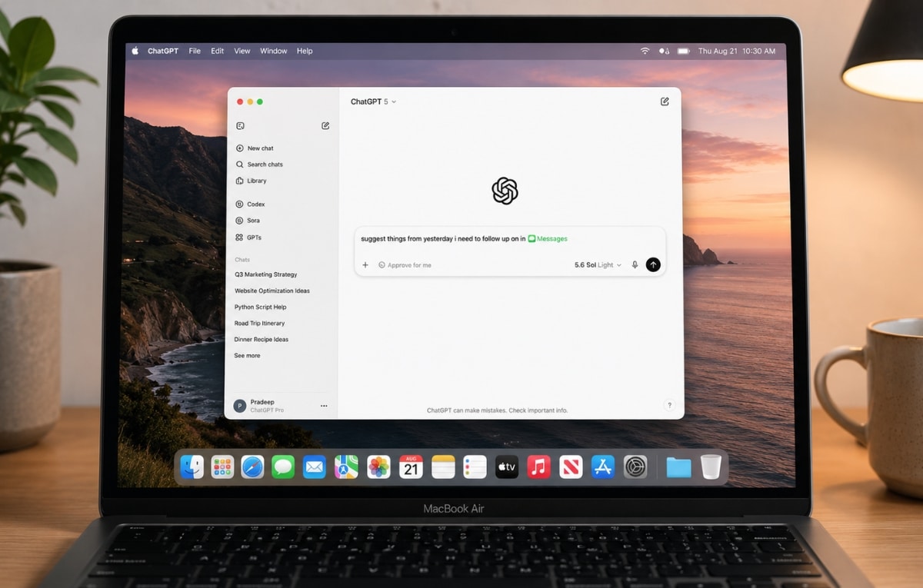Viewport: 923px width, 588px height.
Task: Click into the message prompt text field
Action: [510, 239]
